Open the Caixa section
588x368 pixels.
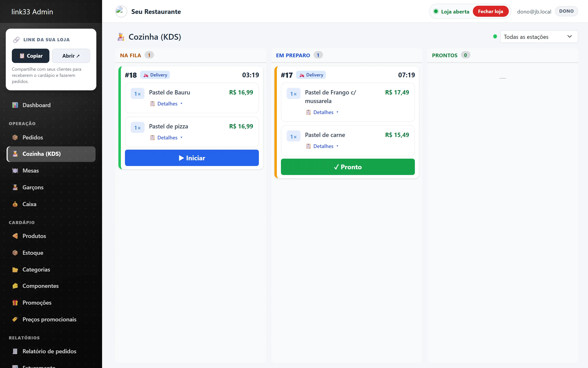click(x=51, y=204)
